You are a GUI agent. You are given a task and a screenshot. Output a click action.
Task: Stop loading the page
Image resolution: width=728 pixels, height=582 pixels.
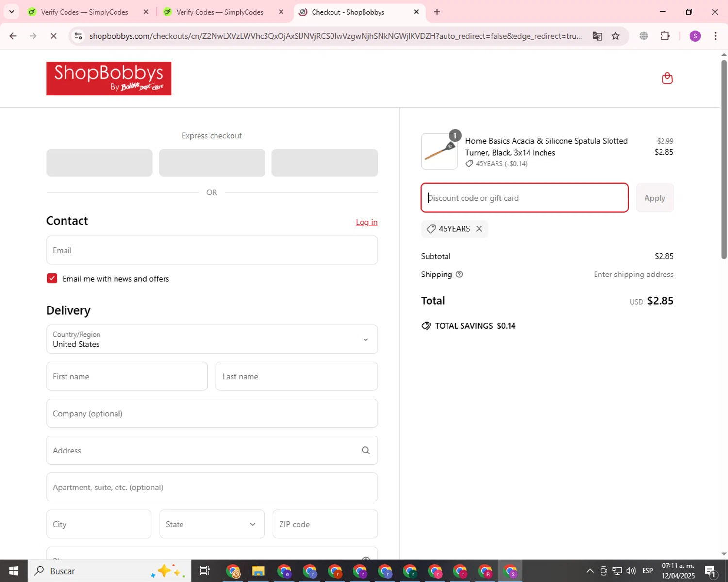53,36
